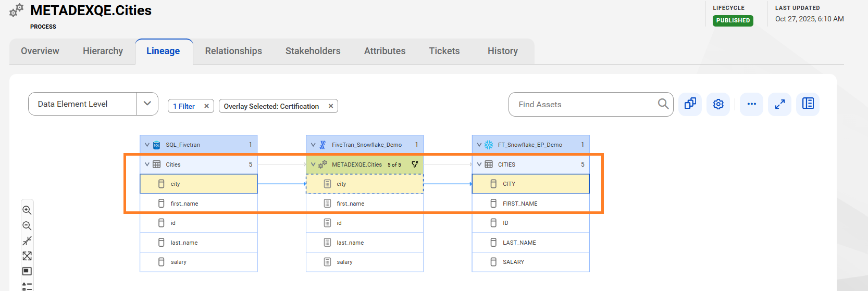This screenshot has width=868, height=291.
Task: Collapse the FT_Snowflake_EP_Demo node
Action: pyautogui.click(x=479, y=145)
